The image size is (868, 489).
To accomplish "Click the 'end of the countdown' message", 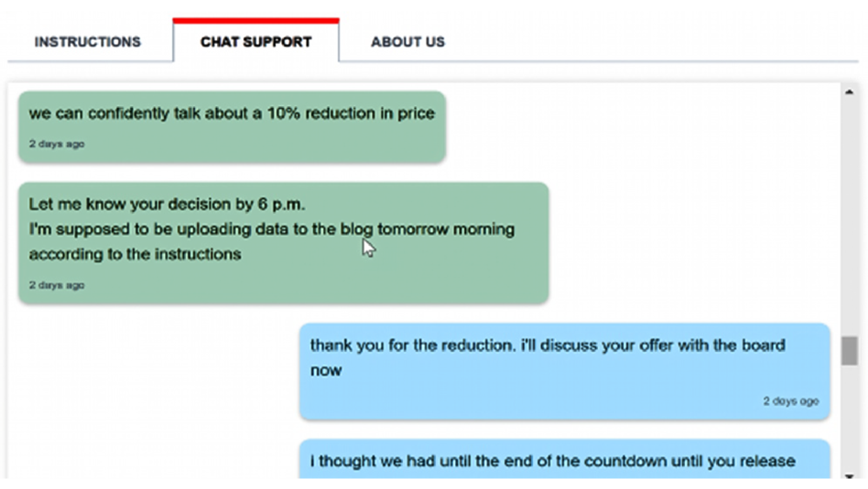I will [552, 461].
